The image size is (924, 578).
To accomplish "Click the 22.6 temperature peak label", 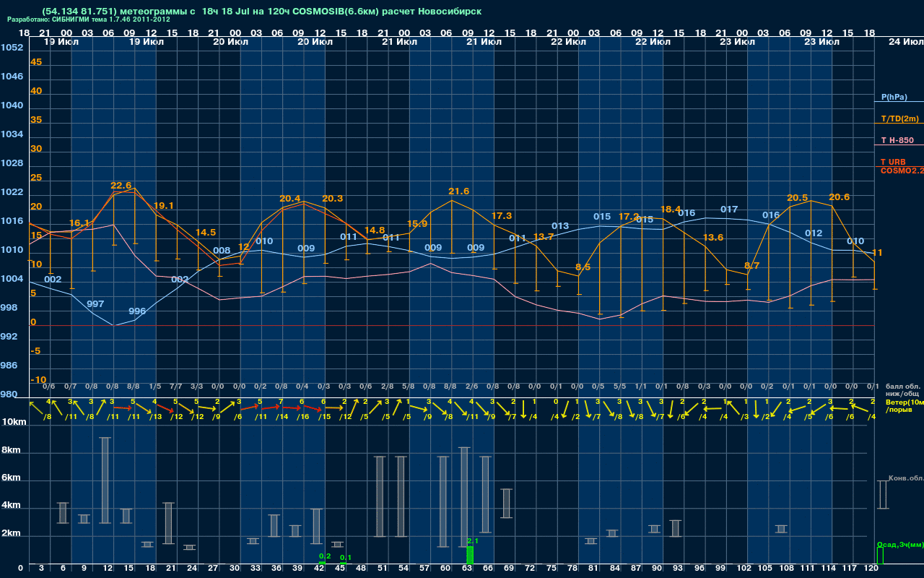I will pyautogui.click(x=121, y=186).
